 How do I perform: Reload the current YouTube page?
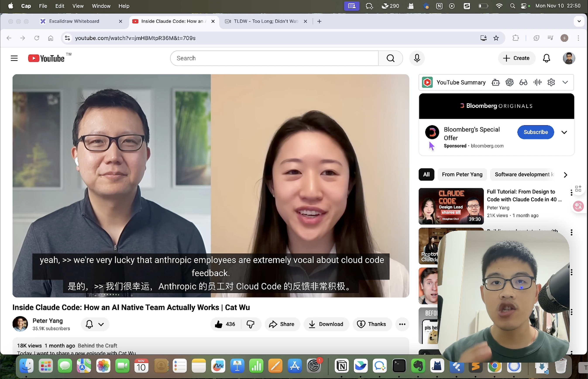[37, 38]
